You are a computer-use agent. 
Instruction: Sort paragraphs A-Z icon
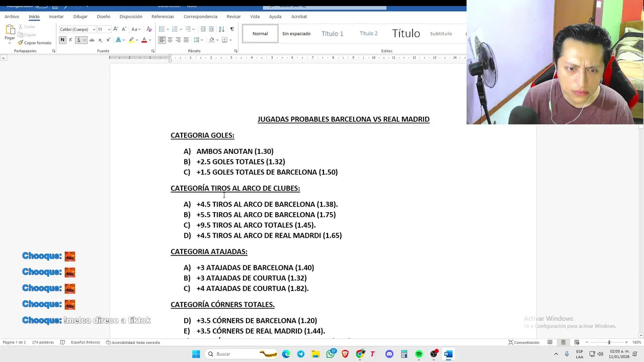[x=221, y=29]
